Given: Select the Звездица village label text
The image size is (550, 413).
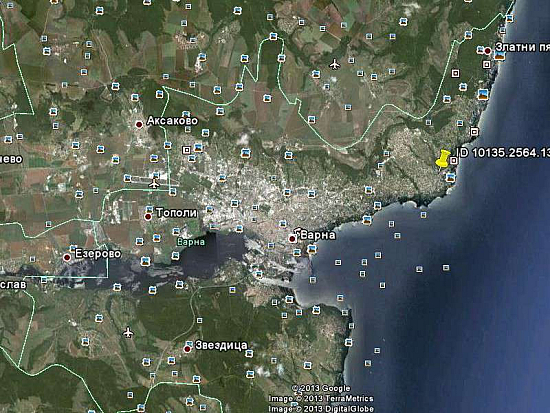Looking at the screenshot, I should pyautogui.click(x=221, y=345).
